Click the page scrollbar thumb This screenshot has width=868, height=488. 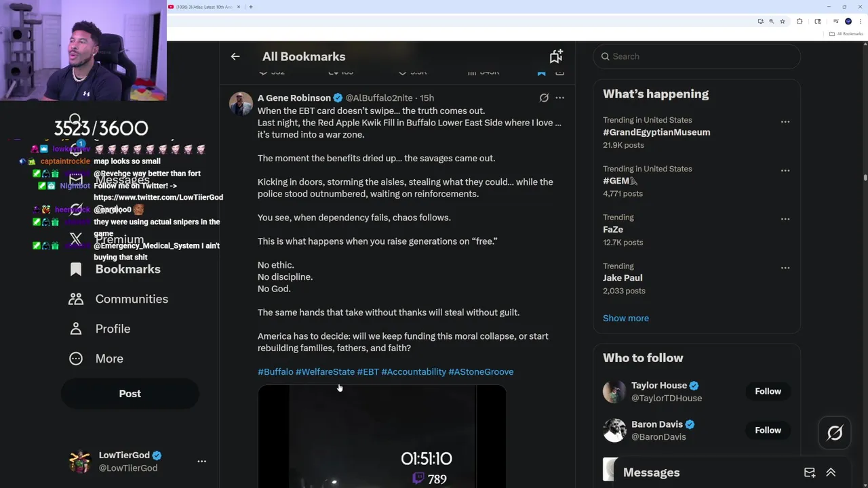[865, 178]
